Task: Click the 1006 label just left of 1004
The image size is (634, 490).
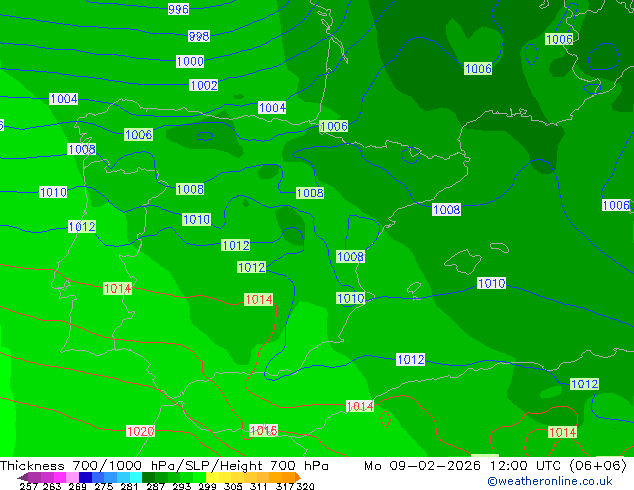Action: [139, 135]
